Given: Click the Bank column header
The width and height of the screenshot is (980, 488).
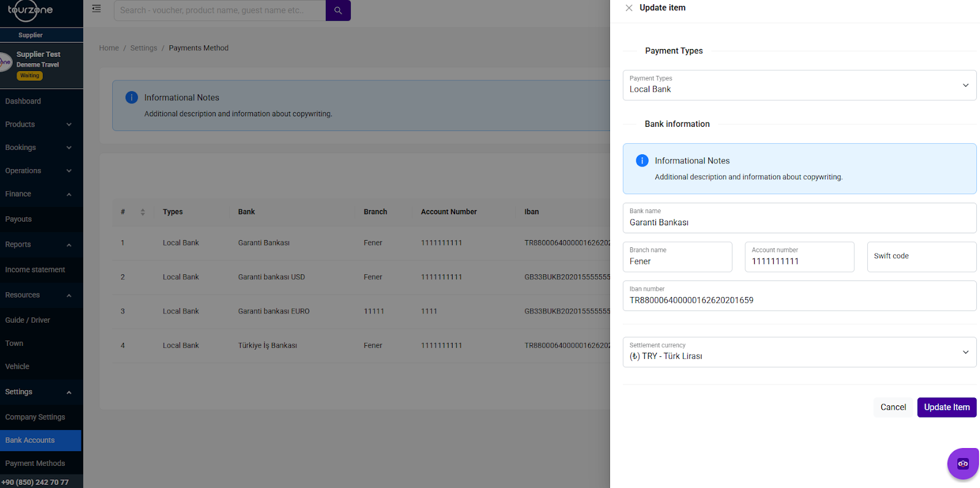Looking at the screenshot, I should point(246,212).
